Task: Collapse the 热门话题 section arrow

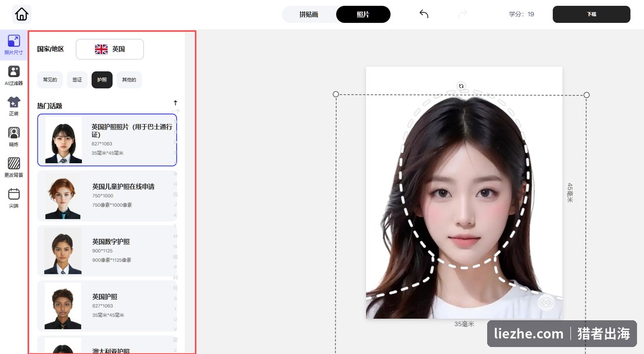Action: tap(176, 103)
